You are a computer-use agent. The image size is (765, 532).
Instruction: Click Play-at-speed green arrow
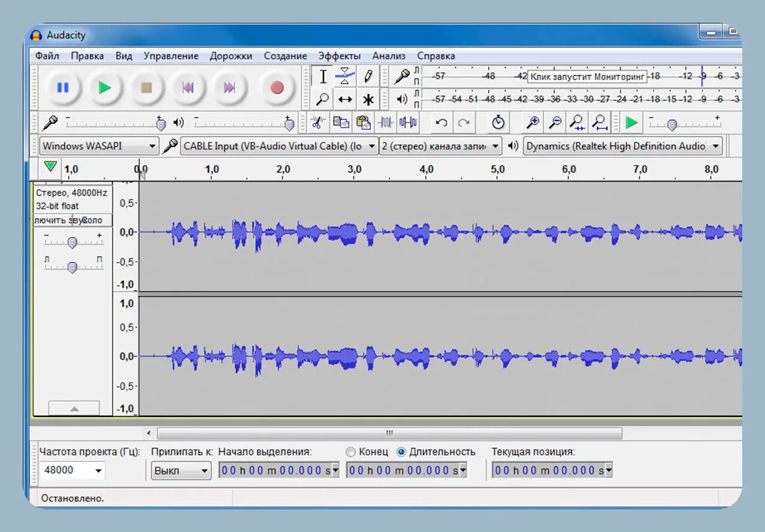(631, 123)
